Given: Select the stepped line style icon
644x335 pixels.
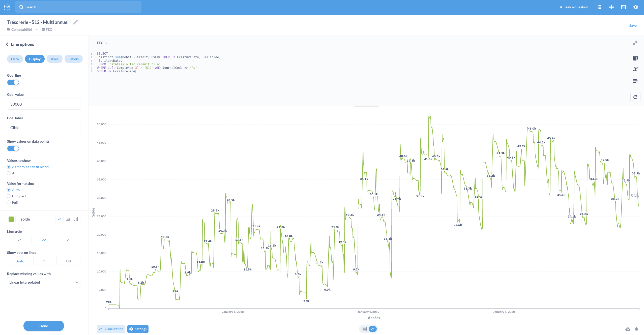Looking at the screenshot, I should (68, 240).
